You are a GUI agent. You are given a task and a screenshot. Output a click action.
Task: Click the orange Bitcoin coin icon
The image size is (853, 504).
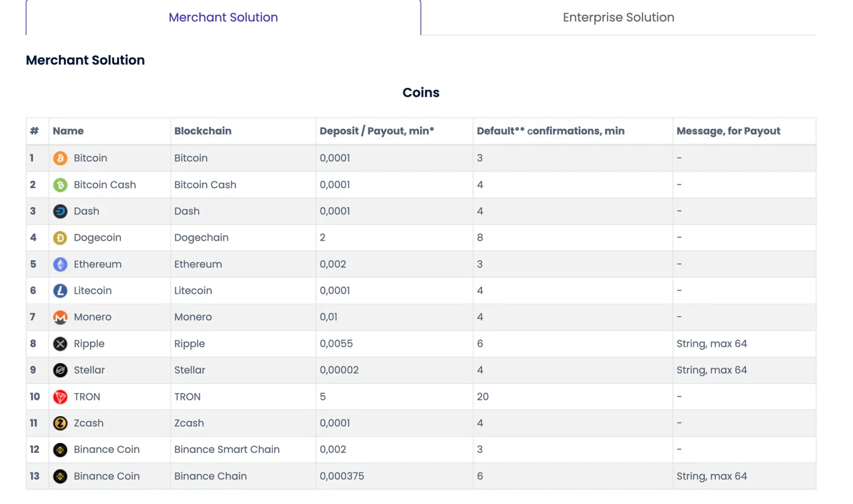coord(60,159)
